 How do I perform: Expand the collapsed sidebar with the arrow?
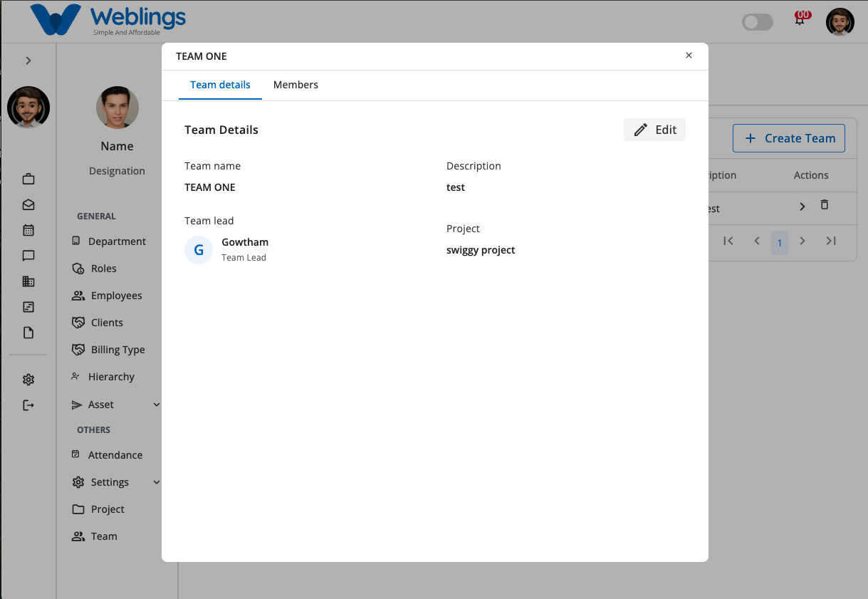[x=28, y=61]
